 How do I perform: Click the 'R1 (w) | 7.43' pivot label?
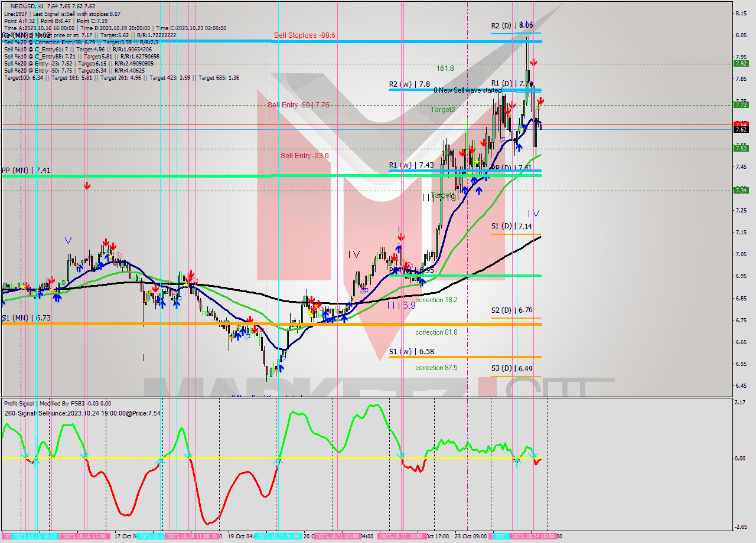(411, 165)
